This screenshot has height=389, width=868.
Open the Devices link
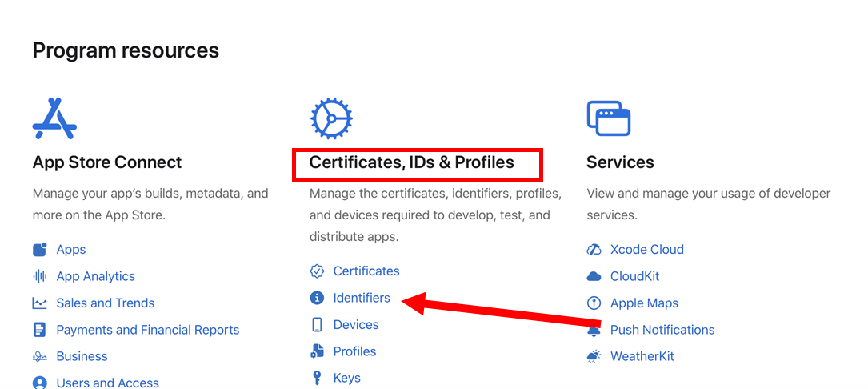tap(356, 324)
